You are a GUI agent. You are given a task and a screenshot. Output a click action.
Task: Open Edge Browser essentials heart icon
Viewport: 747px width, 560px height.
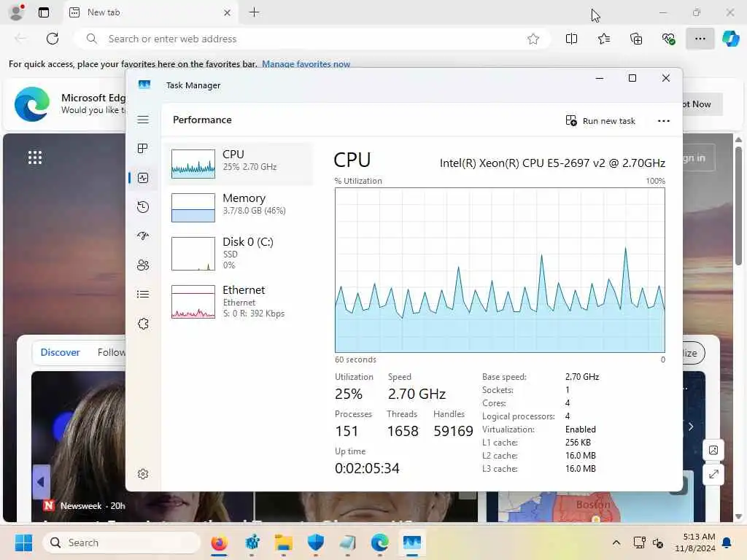coord(668,39)
